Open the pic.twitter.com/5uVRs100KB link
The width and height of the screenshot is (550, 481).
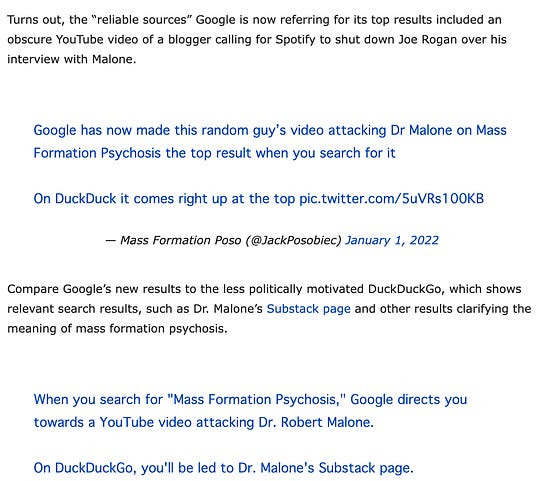pyautogui.click(x=391, y=199)
